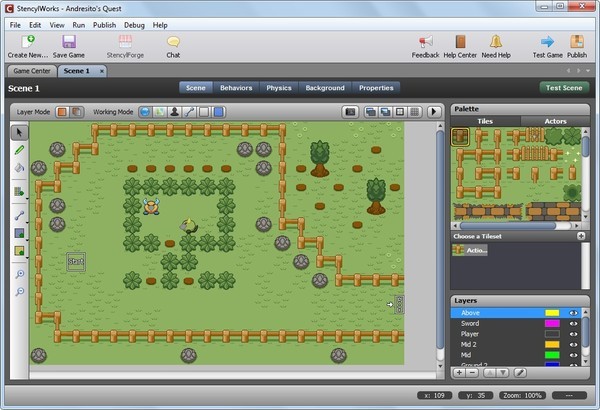Click the edit layer pencil button

tap(520, 372)
